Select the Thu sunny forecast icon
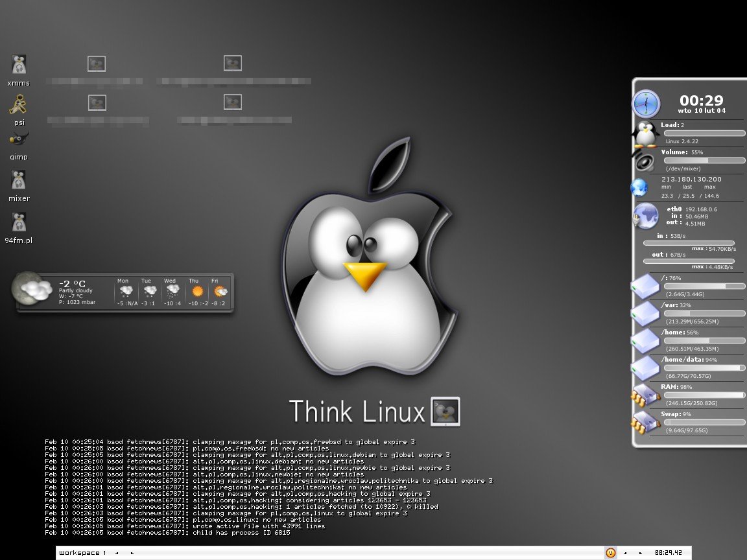747x560 pixels. click(x=196, y=291)
